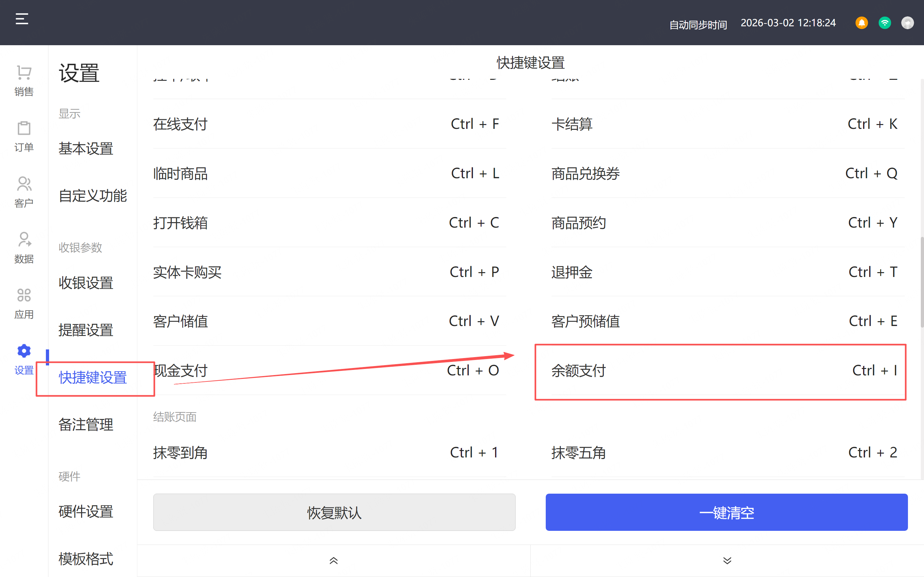The image size is (924, 577).
Task: Select 快捷键设置 in settings menu
Action: (92, 377)
